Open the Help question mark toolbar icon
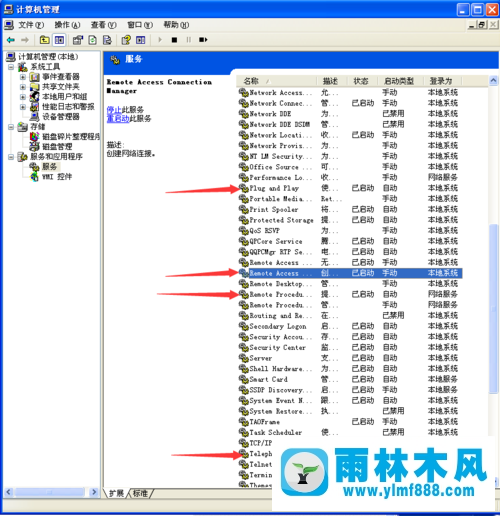 (x=126, y=40)
